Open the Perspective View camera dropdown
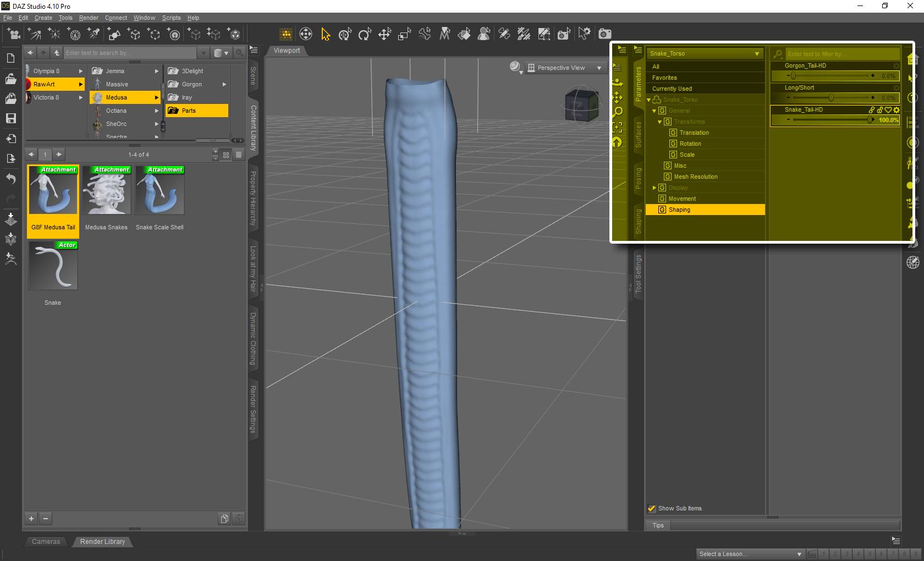This screenshot has height=561, width=924. 599,68
